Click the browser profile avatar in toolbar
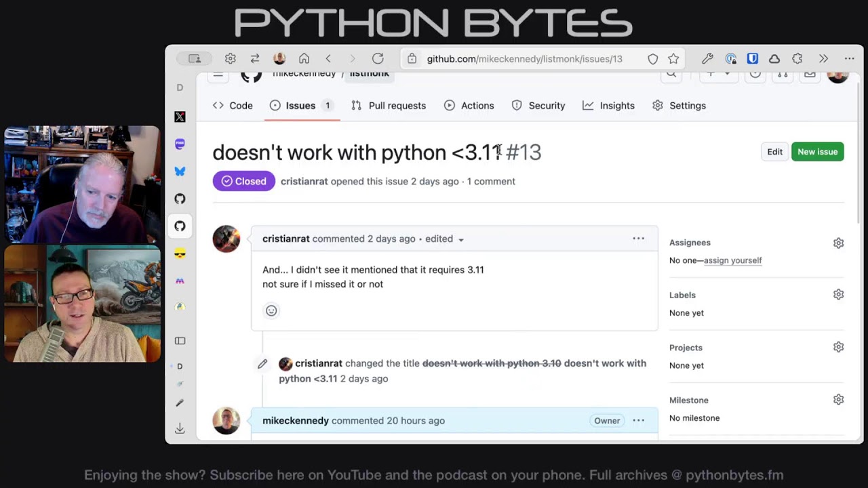This screenshot has width=868, height=488. coord(279,59)
